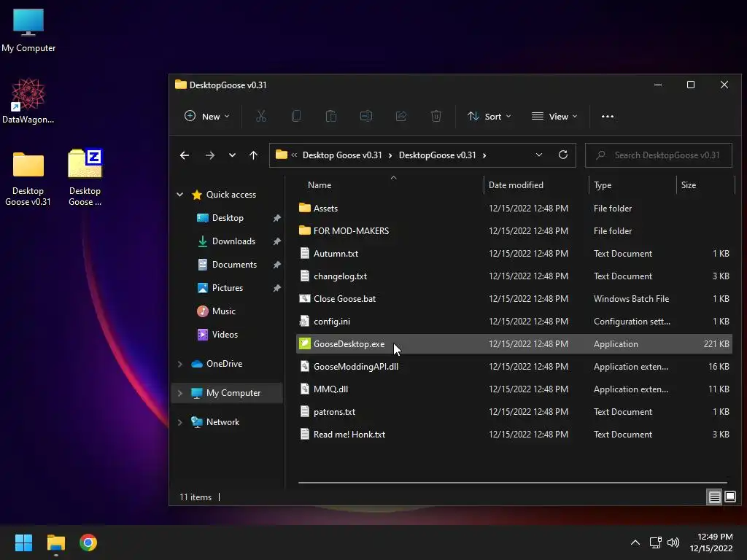Unpin Desktop using its pin icon
Screen dimensions: 747x560
[x=276, y=217]
